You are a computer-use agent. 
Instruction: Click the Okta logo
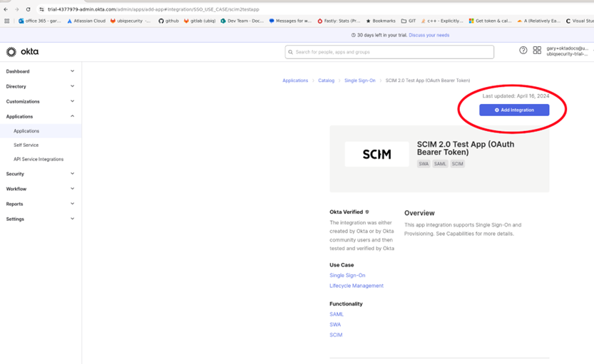pyautogui.click(x=22, y=51)
